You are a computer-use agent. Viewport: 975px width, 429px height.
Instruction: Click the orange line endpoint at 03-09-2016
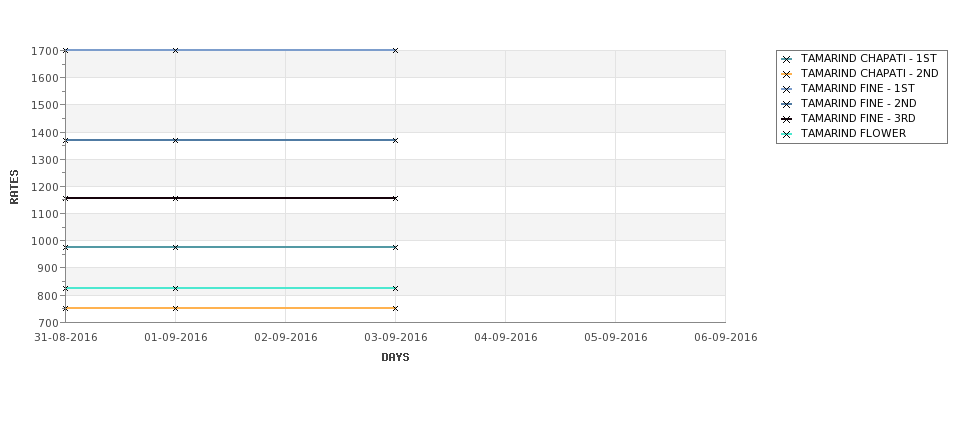pyautogui.click(x=395, y=308)
